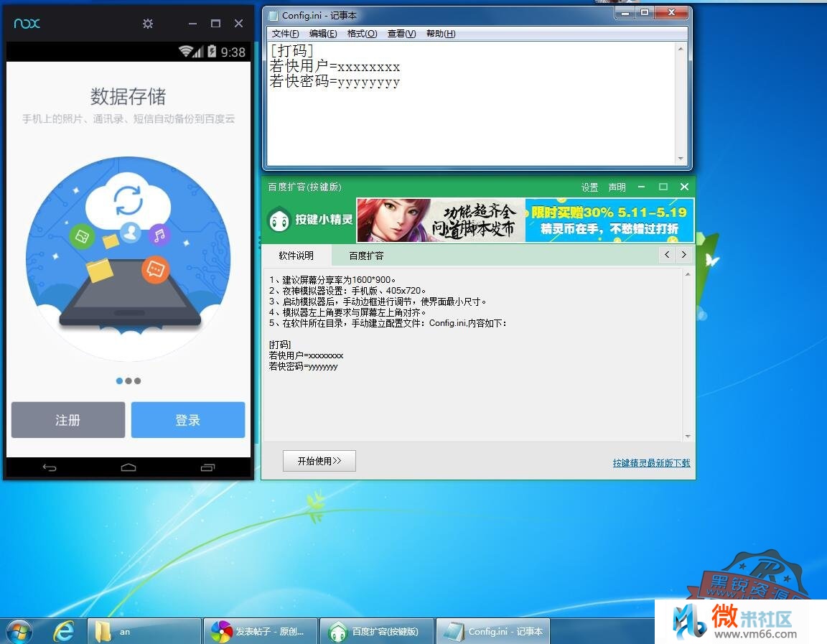Viewport: 827px width, 644px height.
Task: Close the Config.ini Notepad window
Action: pos(671,13)
